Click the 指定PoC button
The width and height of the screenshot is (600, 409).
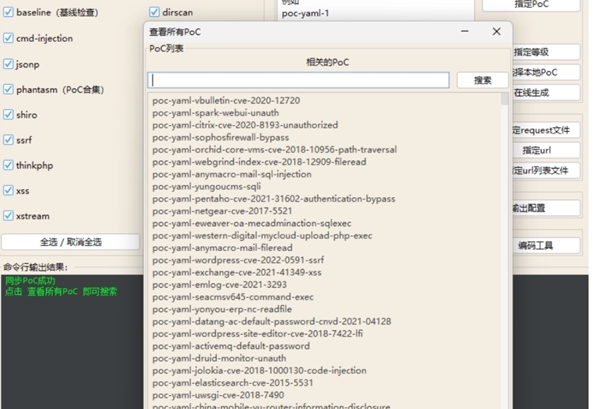(532, 5)
